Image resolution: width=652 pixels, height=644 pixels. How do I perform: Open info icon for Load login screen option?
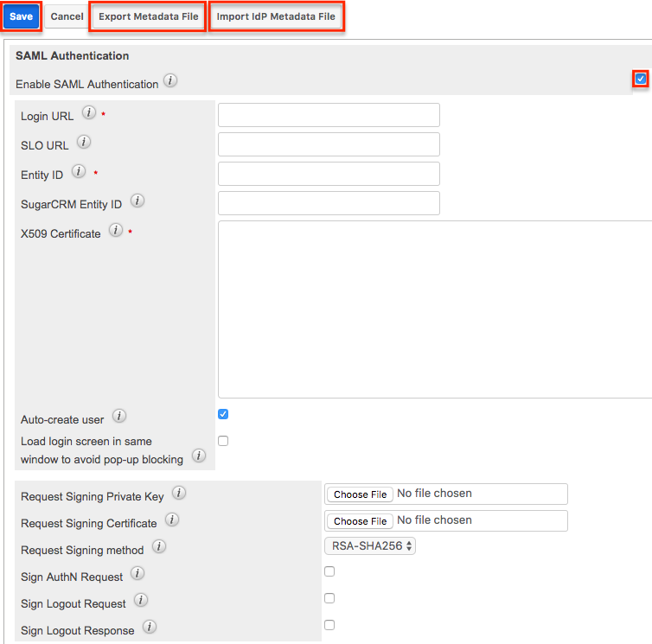(x=199, y=456)
